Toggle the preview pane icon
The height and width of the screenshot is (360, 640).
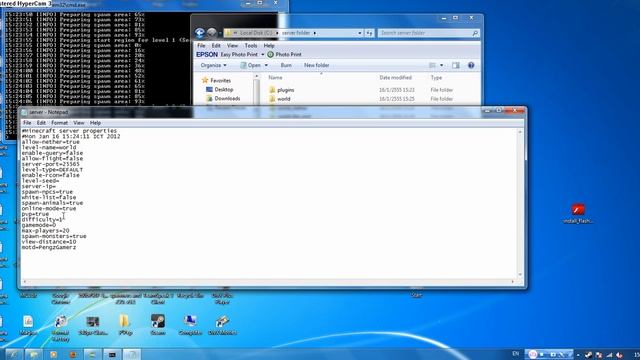[x=456, y=65]
